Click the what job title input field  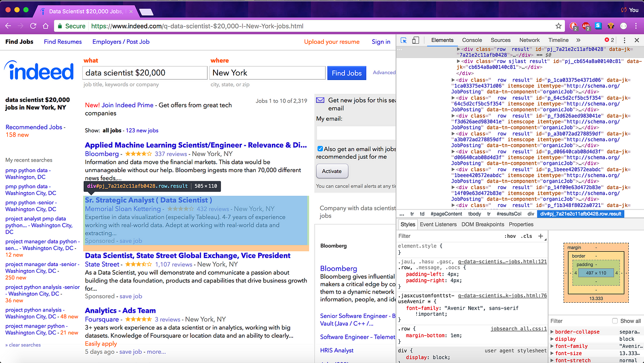pos(145,73)
